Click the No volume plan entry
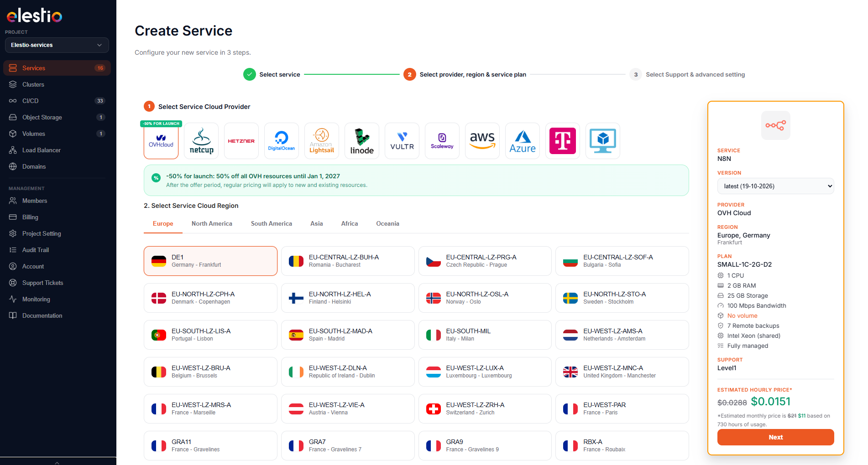The height and width of the screenshot is (465, 868). 742,316
